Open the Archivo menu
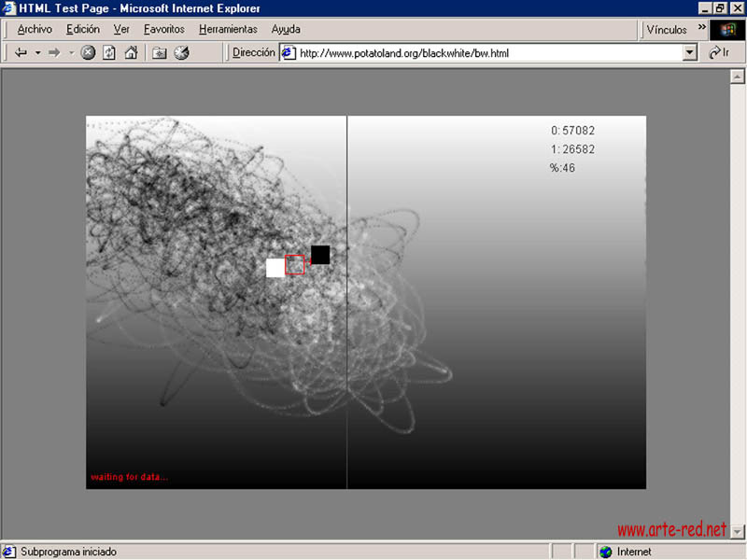The width and height of the screenshot is (747, 560). click(35, 29)
